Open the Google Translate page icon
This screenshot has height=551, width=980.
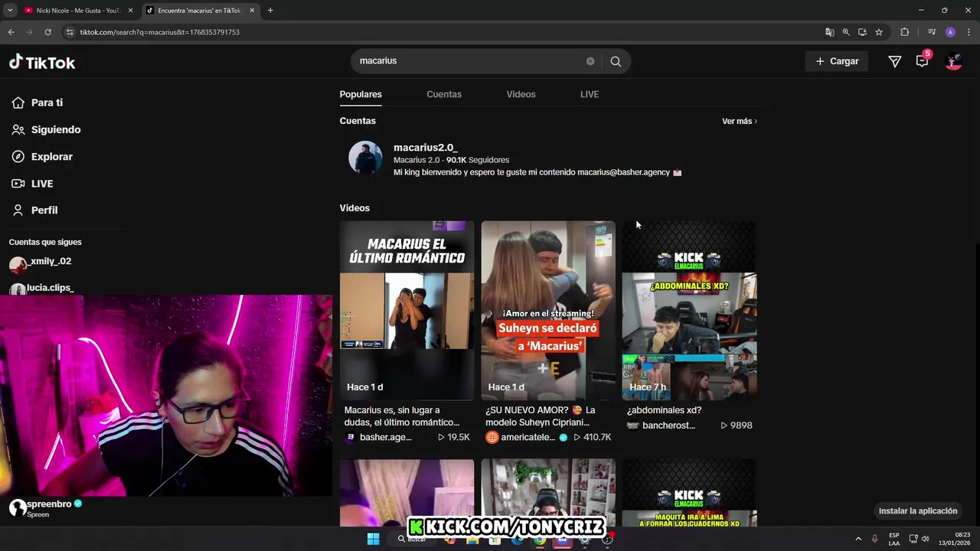829,32
